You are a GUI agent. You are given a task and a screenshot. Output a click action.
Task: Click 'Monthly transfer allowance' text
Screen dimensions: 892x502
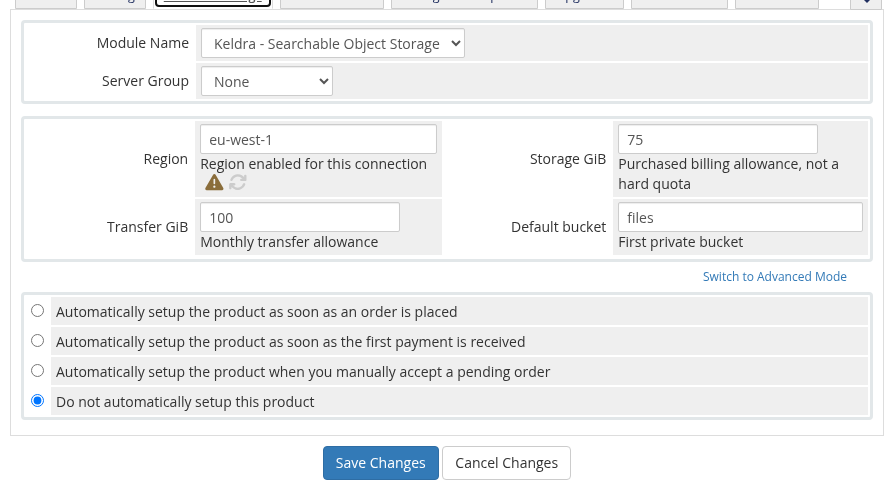tap(289, 242)
